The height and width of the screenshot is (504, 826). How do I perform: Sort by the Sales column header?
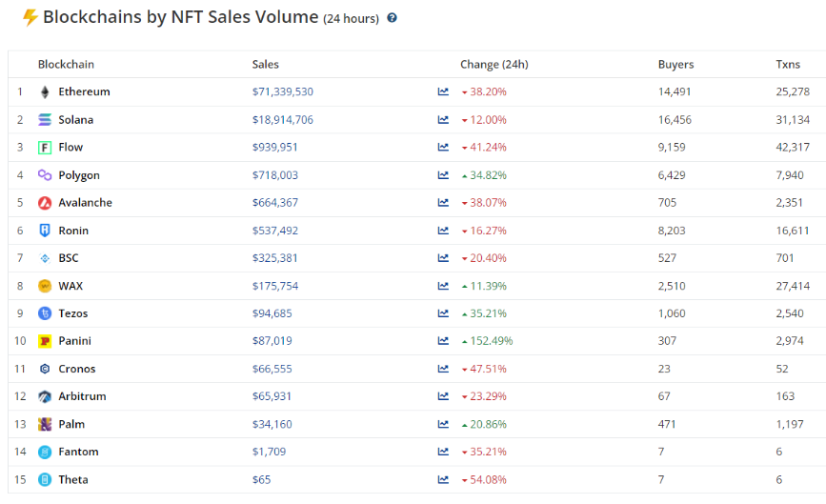[x=265, y=64]
